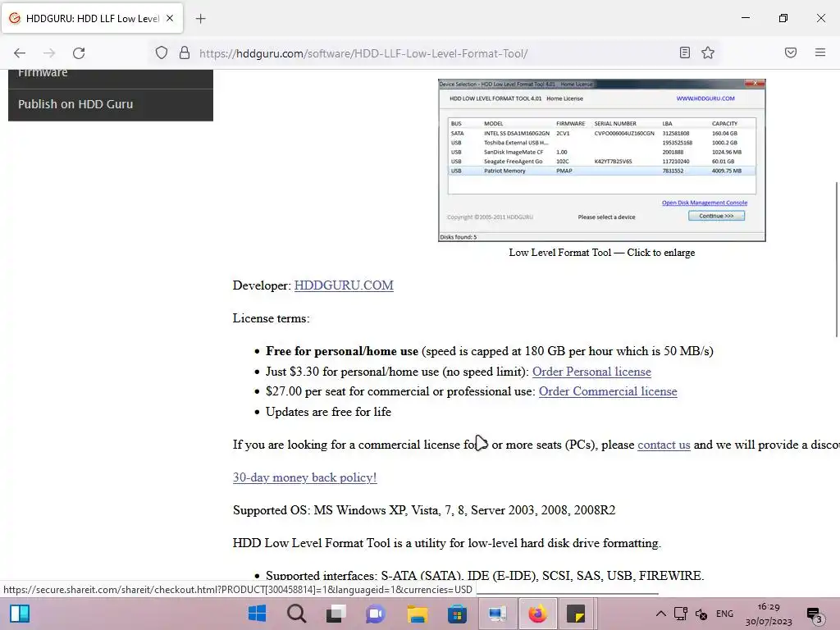Open Firefox application menu
840x630 pixels.
point(819,52)
